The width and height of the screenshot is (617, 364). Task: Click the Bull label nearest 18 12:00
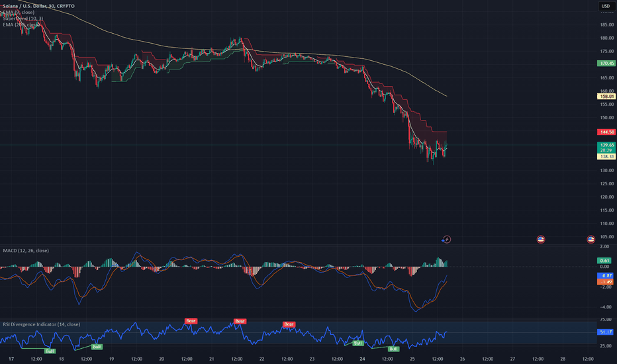pos(97,347)
